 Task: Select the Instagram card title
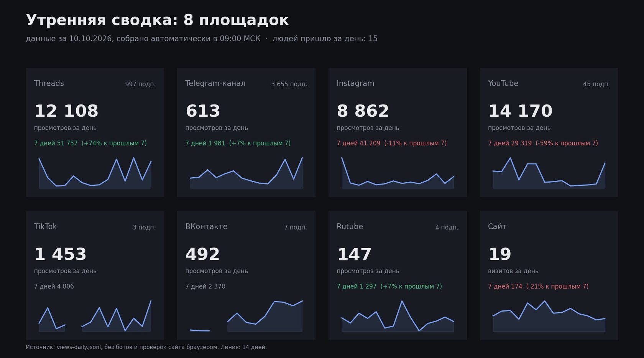[x=355, y=83]
